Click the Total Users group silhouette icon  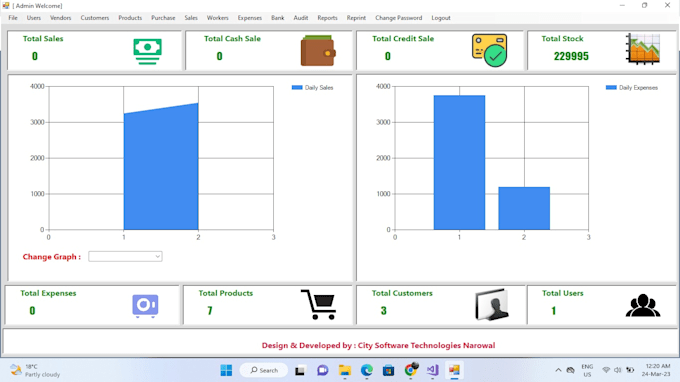[x=643, y=306]
